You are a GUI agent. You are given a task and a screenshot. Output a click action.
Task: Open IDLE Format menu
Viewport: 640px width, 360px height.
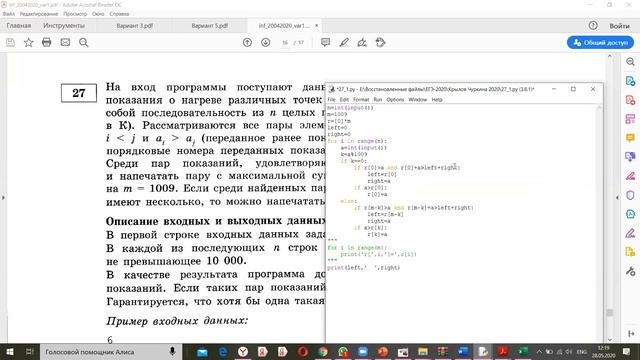[x=361, y=100]
